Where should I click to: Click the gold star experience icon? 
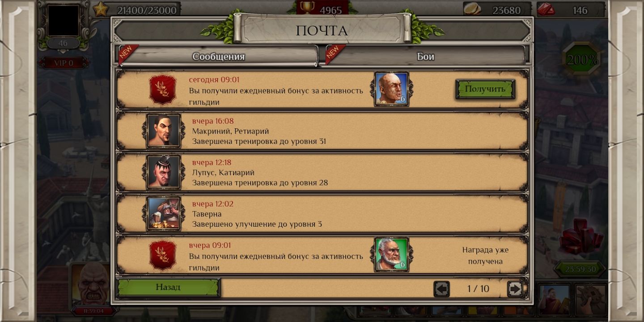[101, 9]
